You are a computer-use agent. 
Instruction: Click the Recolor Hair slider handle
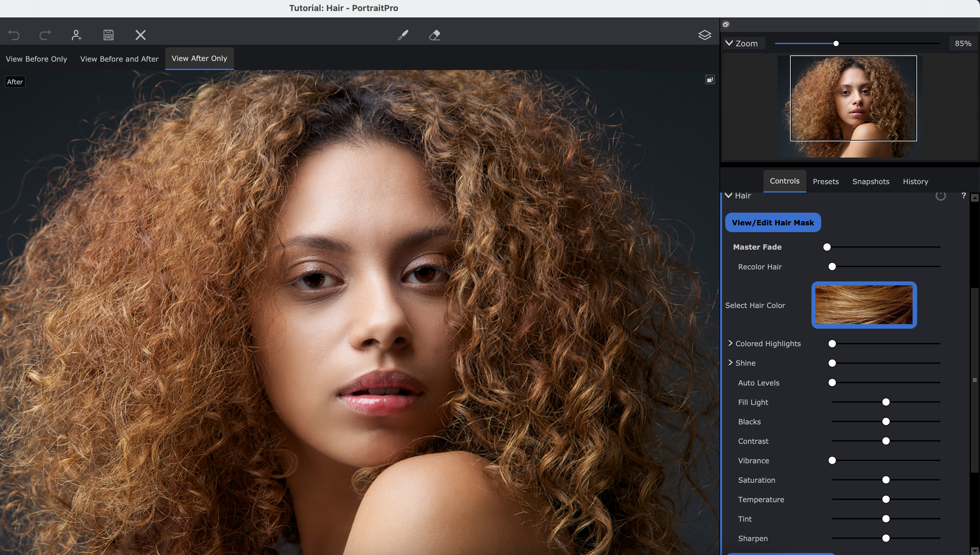coord(832,266)
